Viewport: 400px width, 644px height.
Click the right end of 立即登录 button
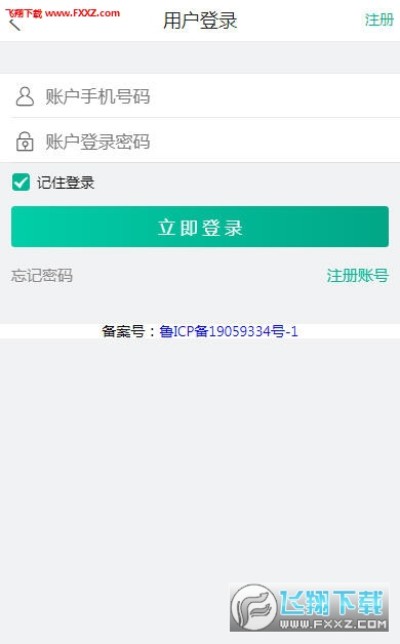coord(370,227)
